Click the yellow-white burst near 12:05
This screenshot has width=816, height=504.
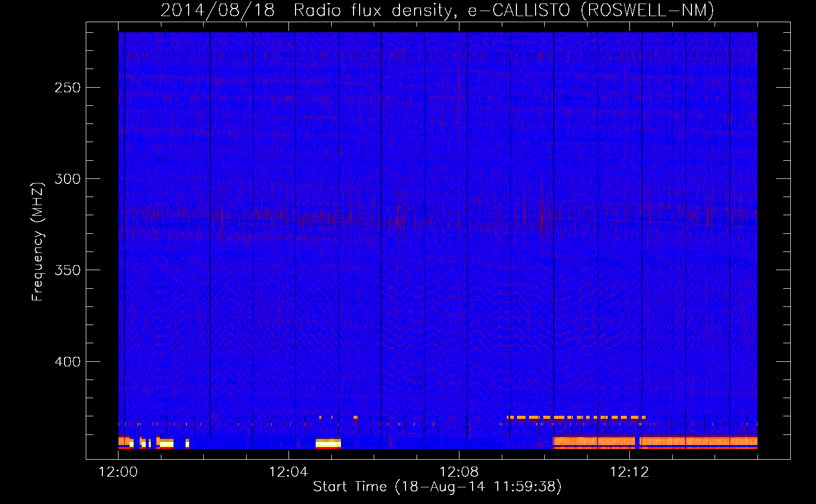(x=328, y=444)
